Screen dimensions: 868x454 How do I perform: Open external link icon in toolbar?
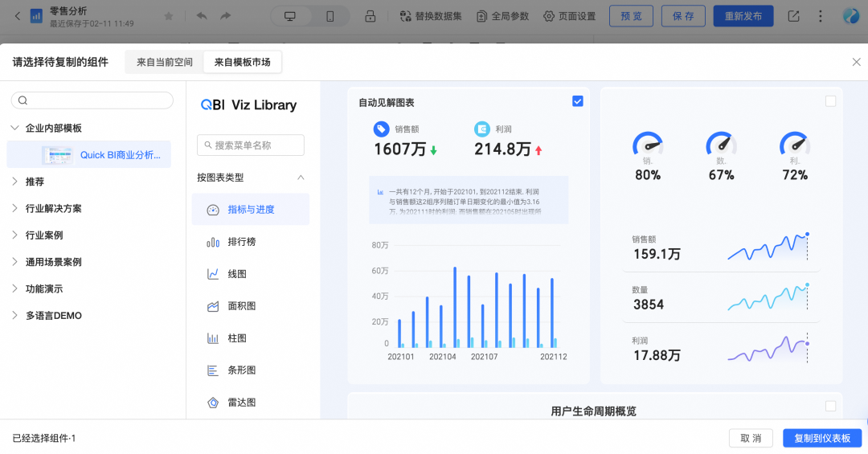794,16
